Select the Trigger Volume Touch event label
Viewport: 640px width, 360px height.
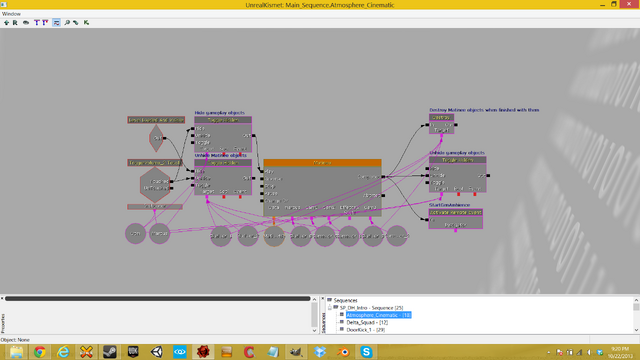154,163
